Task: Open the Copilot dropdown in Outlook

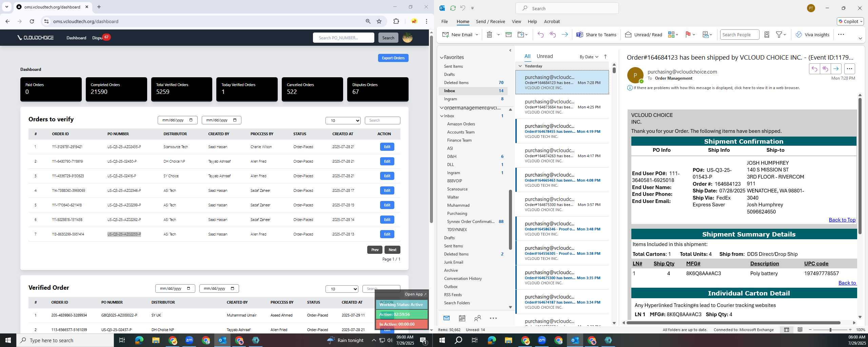Action: [x=850, y=21]
